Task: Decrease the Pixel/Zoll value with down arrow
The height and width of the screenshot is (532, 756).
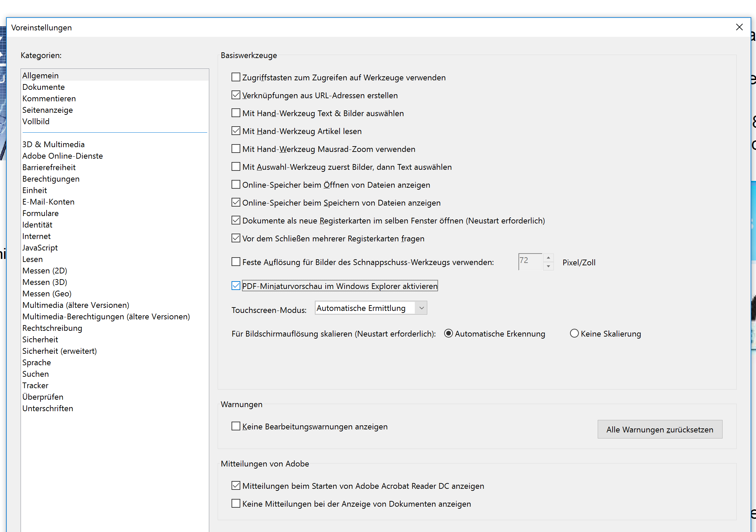Action: pos(548,266)
